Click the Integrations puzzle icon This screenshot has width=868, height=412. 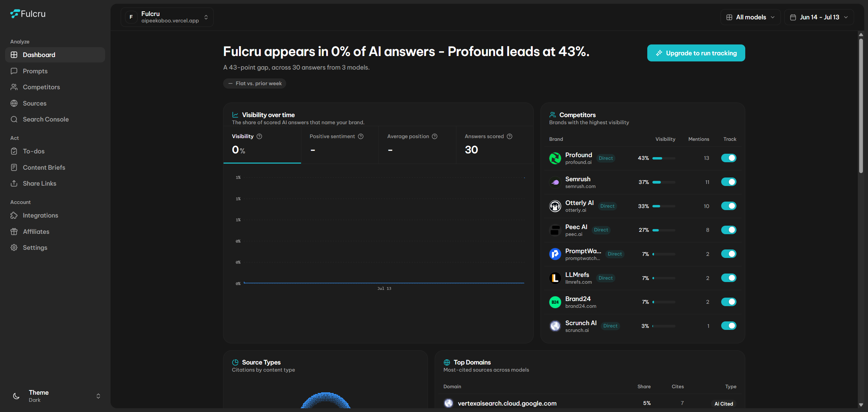(x=14, y=215)
